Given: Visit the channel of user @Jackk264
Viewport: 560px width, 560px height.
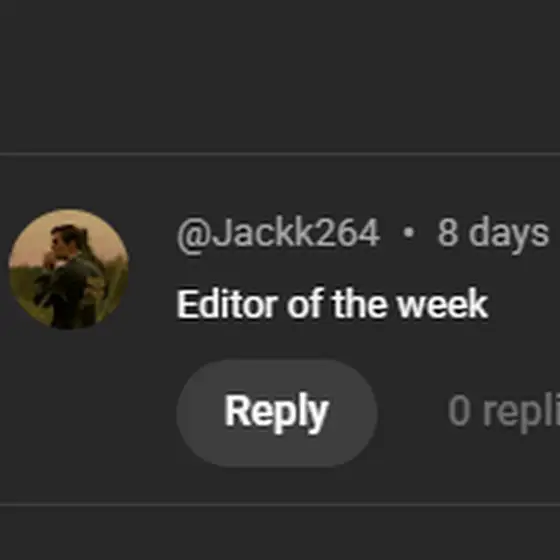Looking at the screenshot, I should [x=278, y=234].
